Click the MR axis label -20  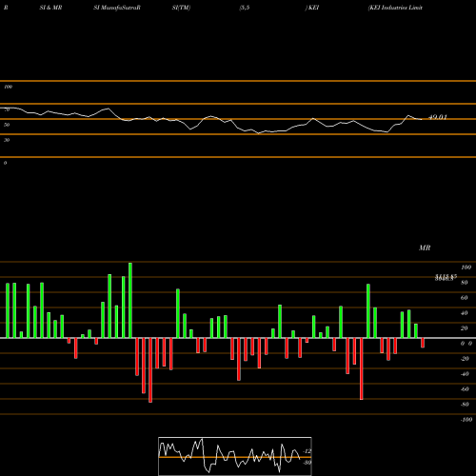[x=465, y=359]
